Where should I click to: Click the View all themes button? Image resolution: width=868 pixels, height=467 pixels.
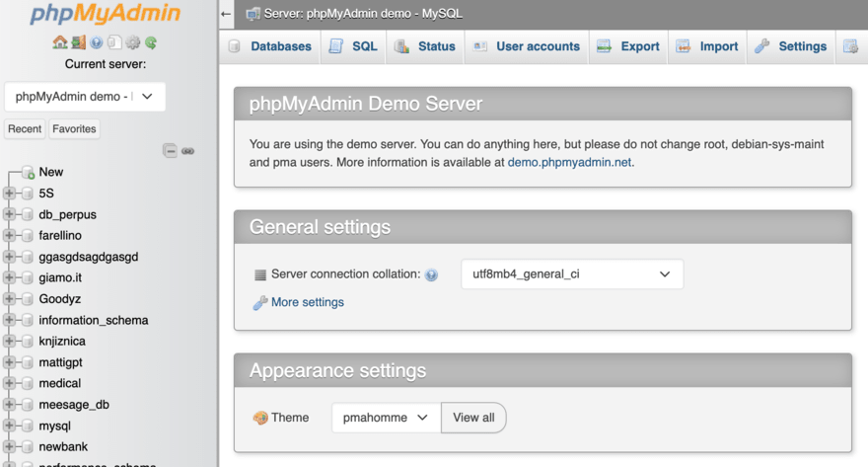point(473,418)
